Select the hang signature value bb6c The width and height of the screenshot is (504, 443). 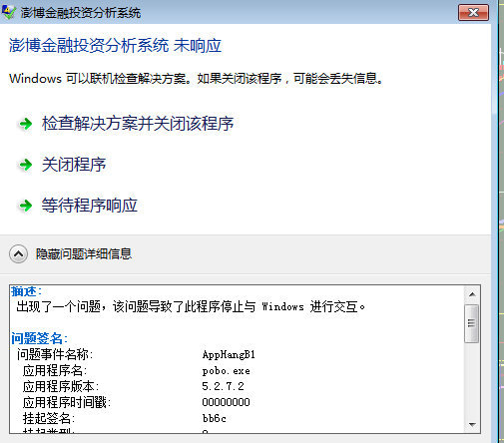pos(215,418)
